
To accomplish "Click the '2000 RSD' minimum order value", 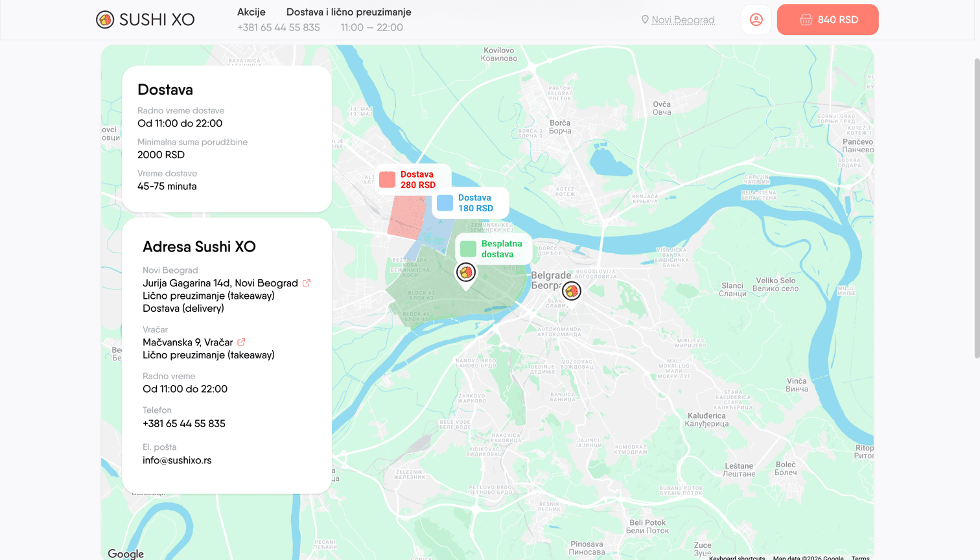I will click(161, 154).
